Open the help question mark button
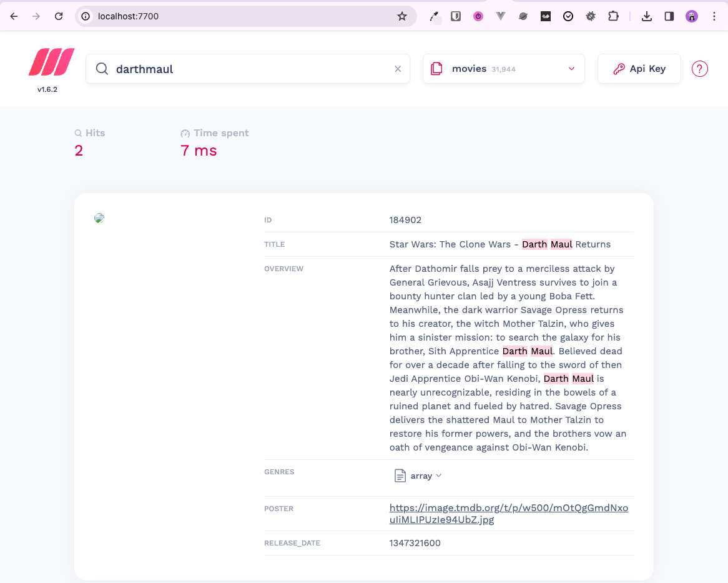 [699, 69]
